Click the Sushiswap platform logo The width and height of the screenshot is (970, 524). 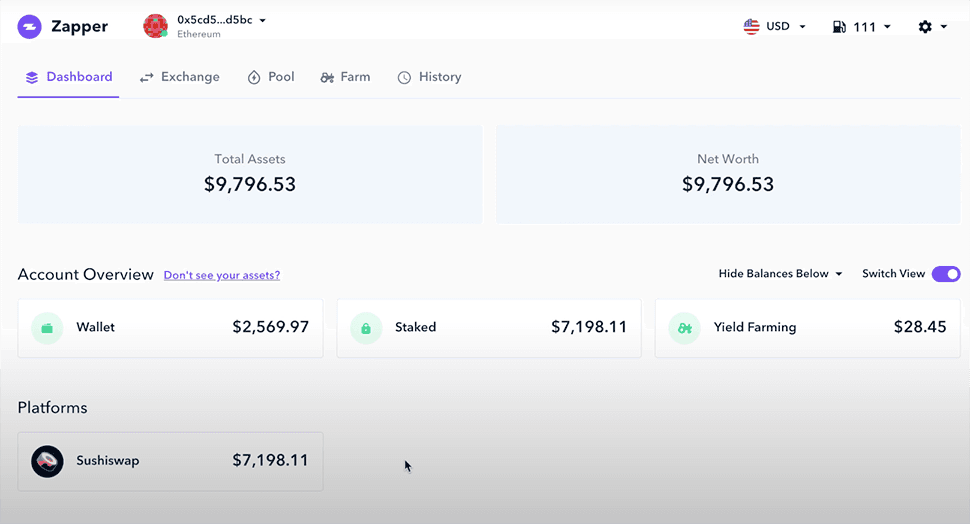[47, 461]
